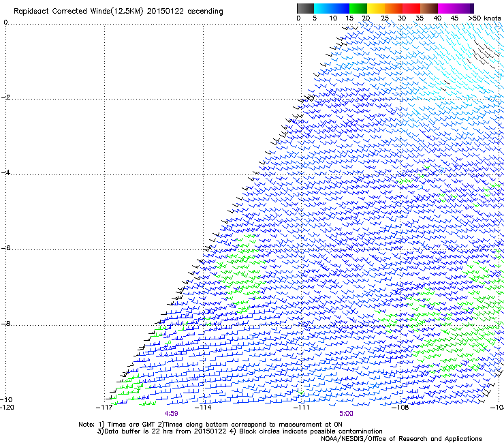The image size is (504, 443).
Task: Click the latitude axis label '-2'
Action: (5, 97)
